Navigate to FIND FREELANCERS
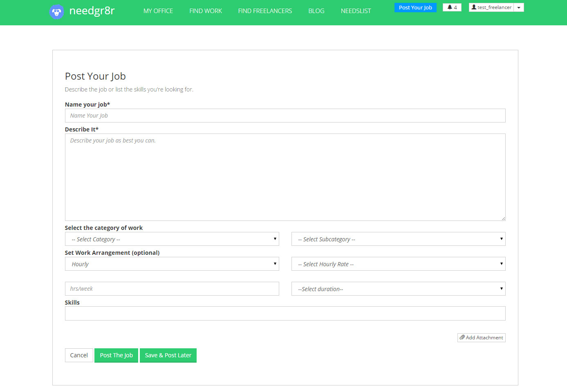Image resolution: width=567 pixels, height=392 pixels. click(x=265, y=11)
